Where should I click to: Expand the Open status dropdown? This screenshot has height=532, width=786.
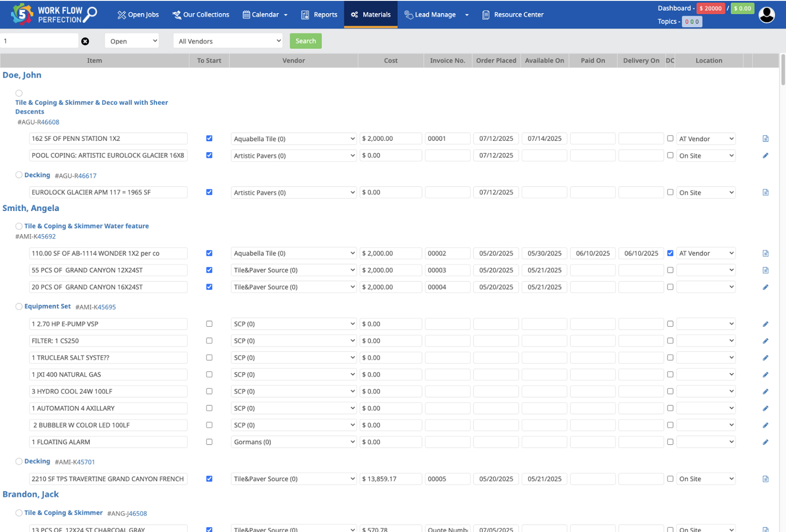(x=132, y=41)
